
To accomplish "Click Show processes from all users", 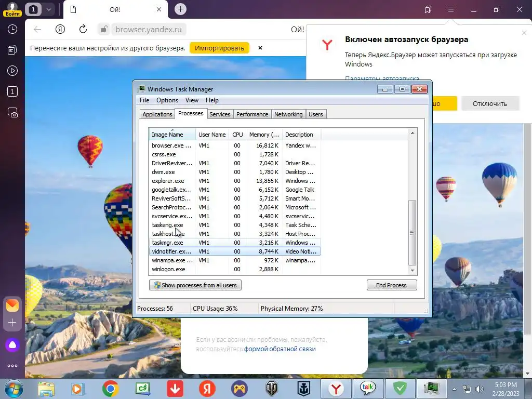I will [195, 285].
